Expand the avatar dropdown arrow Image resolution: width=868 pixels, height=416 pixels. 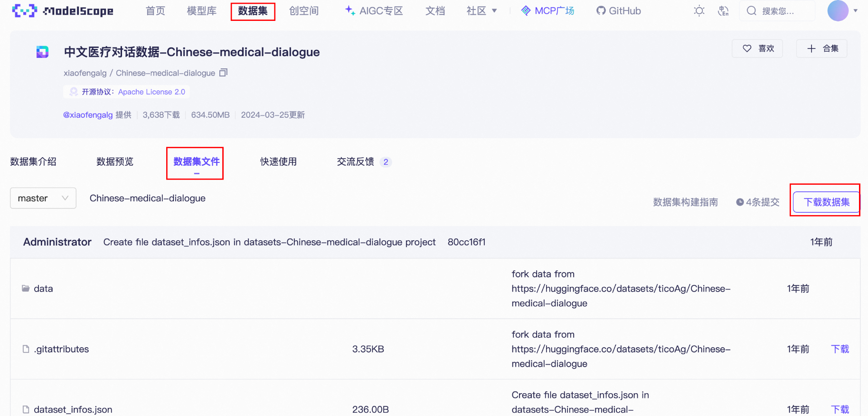tap(856, 11)
